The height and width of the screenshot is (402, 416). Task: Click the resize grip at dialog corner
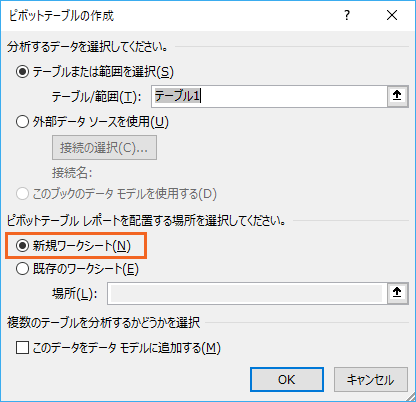click(410, 397)
